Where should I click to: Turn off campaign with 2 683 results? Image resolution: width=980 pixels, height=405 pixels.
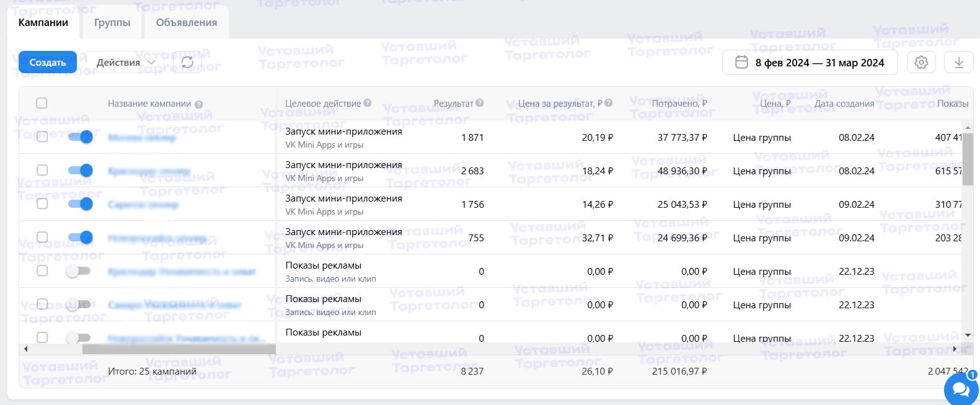(x=81, y=171)
